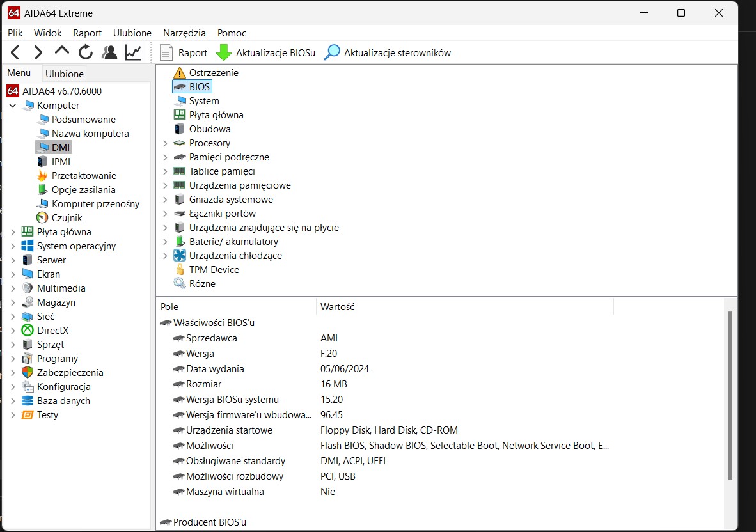Expand the Gniazda systemowe entry
Image resolution: width=756 pixels, height=532 pixels.
click(165, 199)
